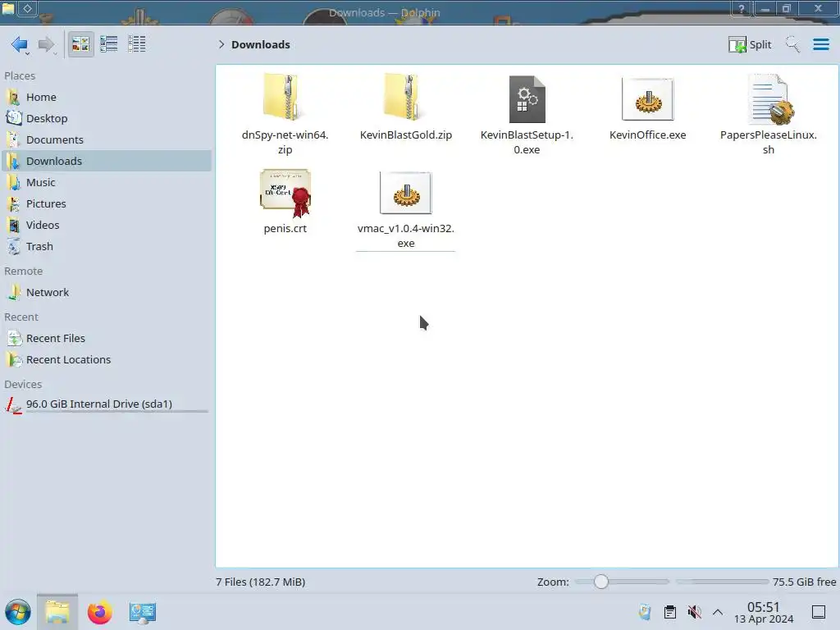Click Downloads in the location breadcrumb
This screenshot has width=840, height=630.
click(x=261, y=44)
